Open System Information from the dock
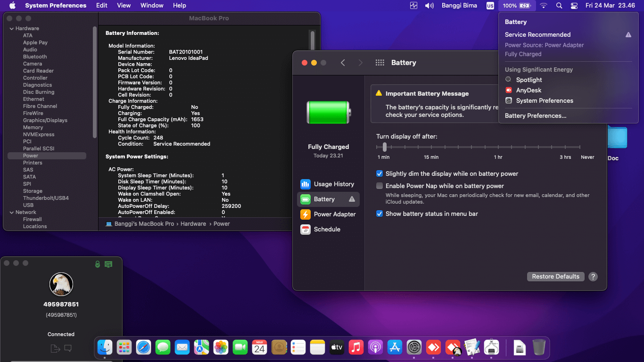 pyautogui.click(x=491, y=348)
